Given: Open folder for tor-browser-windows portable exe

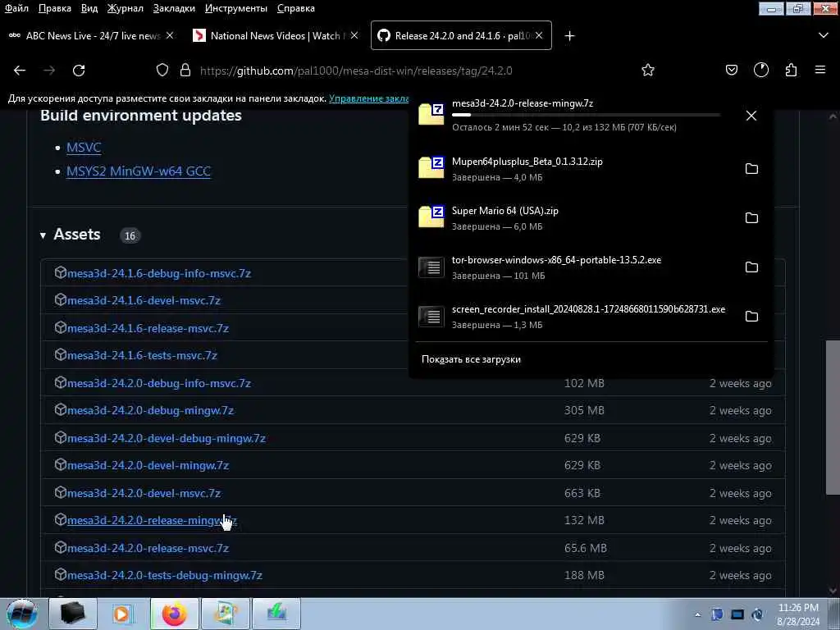Looking at the screenshot, I should point(751,267).
